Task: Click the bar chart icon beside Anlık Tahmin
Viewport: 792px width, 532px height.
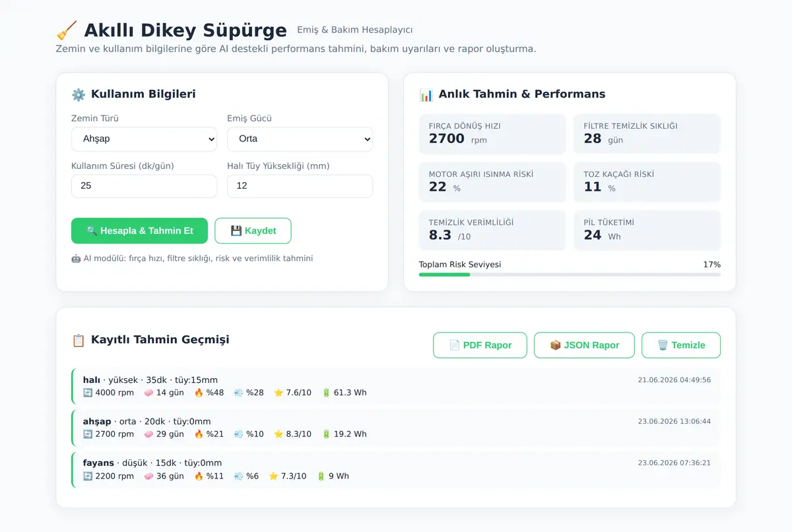Action: pos(426,94)
